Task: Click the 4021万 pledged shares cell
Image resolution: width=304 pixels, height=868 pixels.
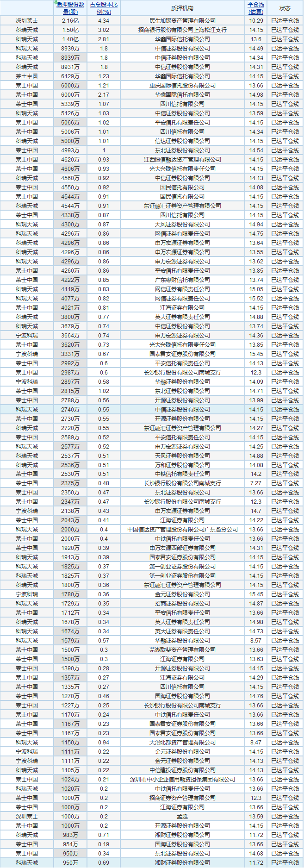Action: click(x=70, y=308)
